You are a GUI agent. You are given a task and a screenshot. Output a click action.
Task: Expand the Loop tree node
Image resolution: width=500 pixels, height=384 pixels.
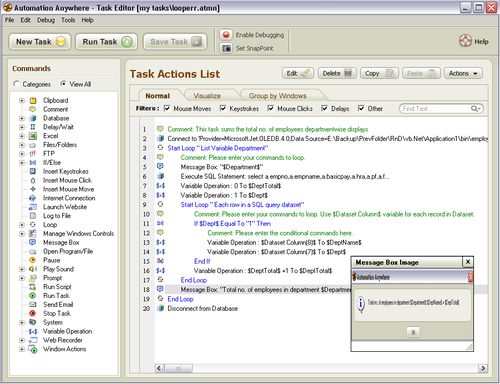tap(22, 225)
